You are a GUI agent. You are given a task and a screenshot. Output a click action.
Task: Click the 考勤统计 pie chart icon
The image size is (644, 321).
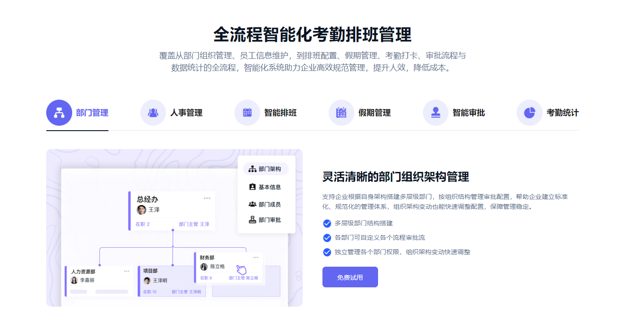(530, 113)
